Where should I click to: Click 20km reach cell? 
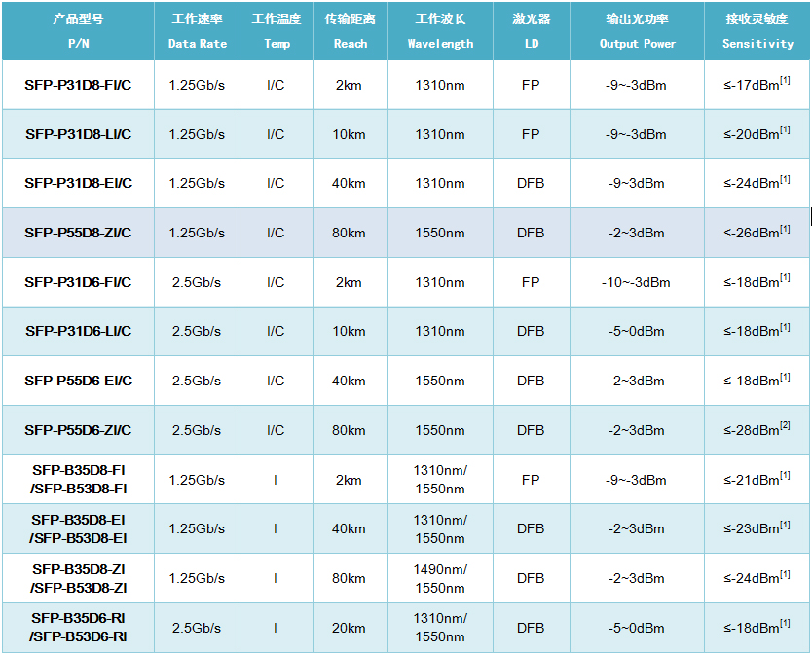(x=349, y=628)
